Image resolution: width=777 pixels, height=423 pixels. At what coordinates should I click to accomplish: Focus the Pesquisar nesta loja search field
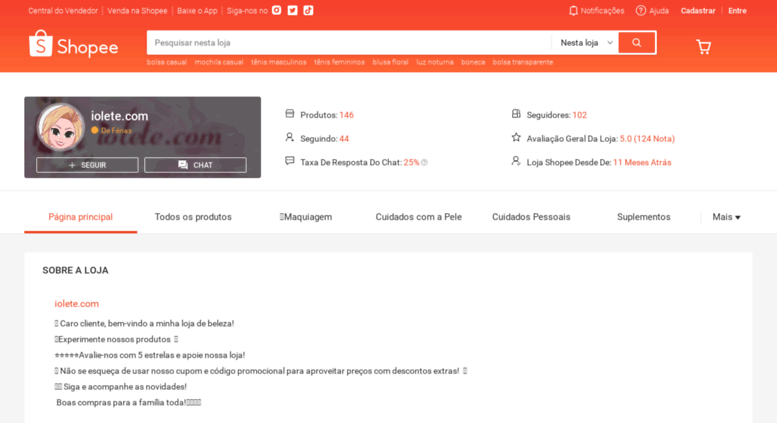[x=349, y=43]
